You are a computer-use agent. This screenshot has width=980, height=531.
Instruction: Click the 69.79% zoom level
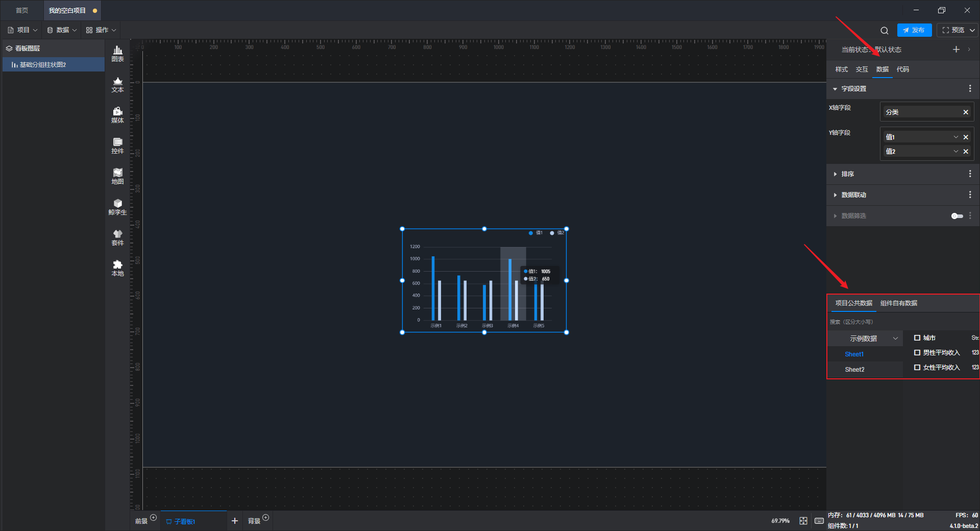coord(780,521)
